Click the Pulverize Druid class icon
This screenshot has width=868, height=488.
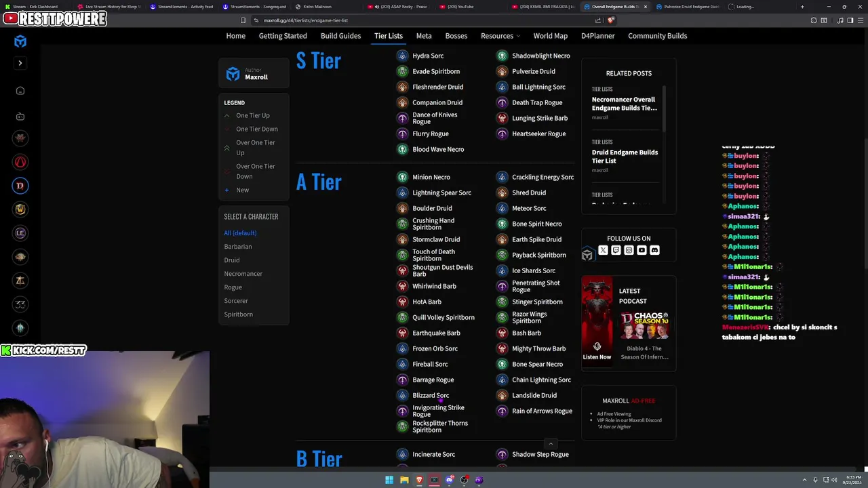(502, 71)
